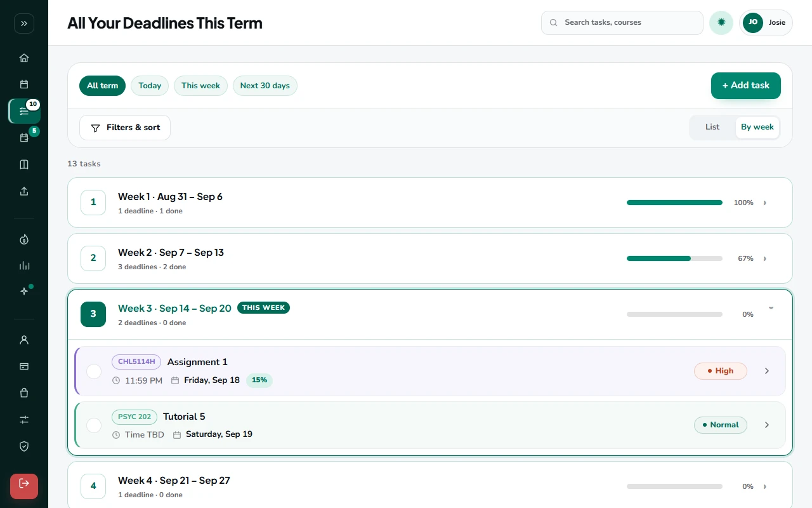
Task: Select the Today filter tab
Action: click(x=150, y=86)
